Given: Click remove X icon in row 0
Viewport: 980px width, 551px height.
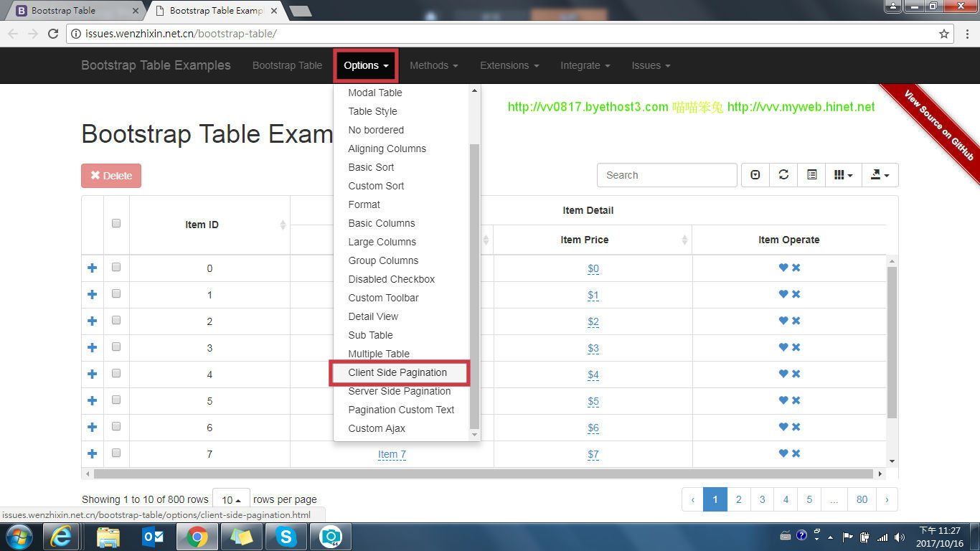Looking at the screenshot, I should click(x=796, y=268).
